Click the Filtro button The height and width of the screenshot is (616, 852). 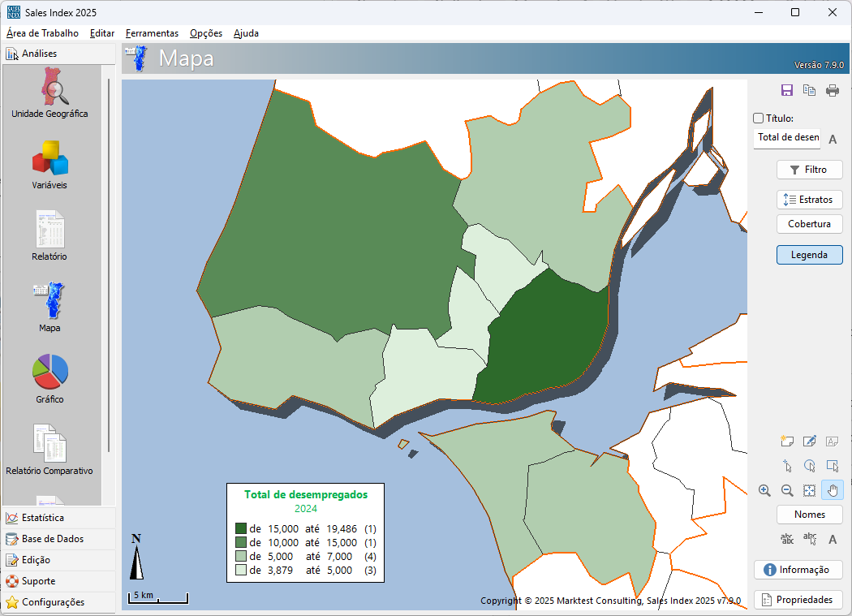(x=809, y=170)
